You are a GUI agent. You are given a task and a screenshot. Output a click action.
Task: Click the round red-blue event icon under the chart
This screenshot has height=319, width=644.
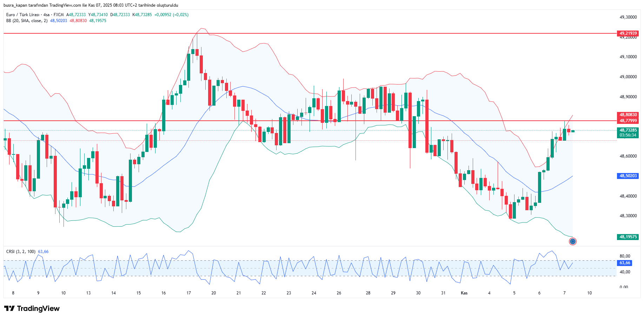pyautogui.click(x=572, y=241)
